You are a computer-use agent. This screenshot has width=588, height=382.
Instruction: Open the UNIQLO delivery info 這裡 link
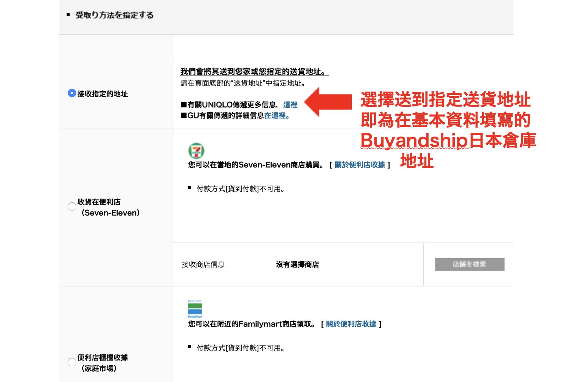(x=290, y=105)
